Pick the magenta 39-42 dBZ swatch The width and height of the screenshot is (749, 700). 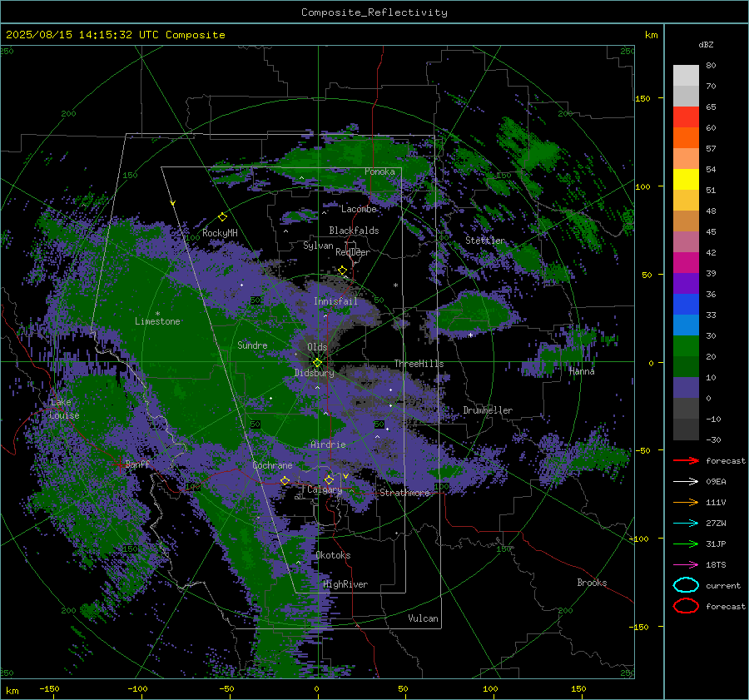click(686, 262)
